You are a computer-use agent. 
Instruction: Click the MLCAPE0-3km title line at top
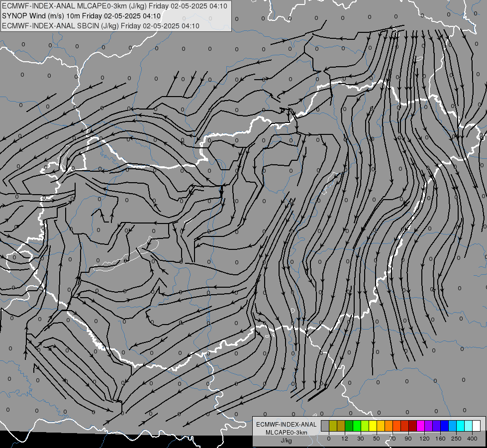coord(114,6)
